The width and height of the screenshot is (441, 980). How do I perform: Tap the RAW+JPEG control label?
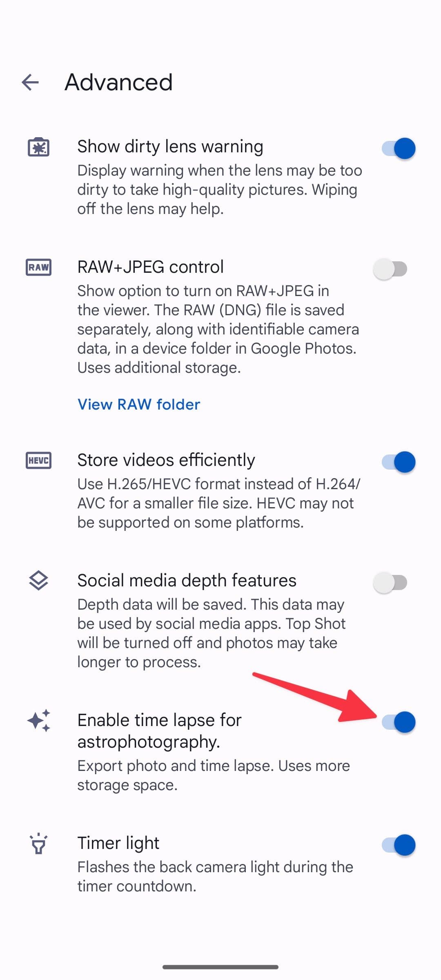click(150, 267)
